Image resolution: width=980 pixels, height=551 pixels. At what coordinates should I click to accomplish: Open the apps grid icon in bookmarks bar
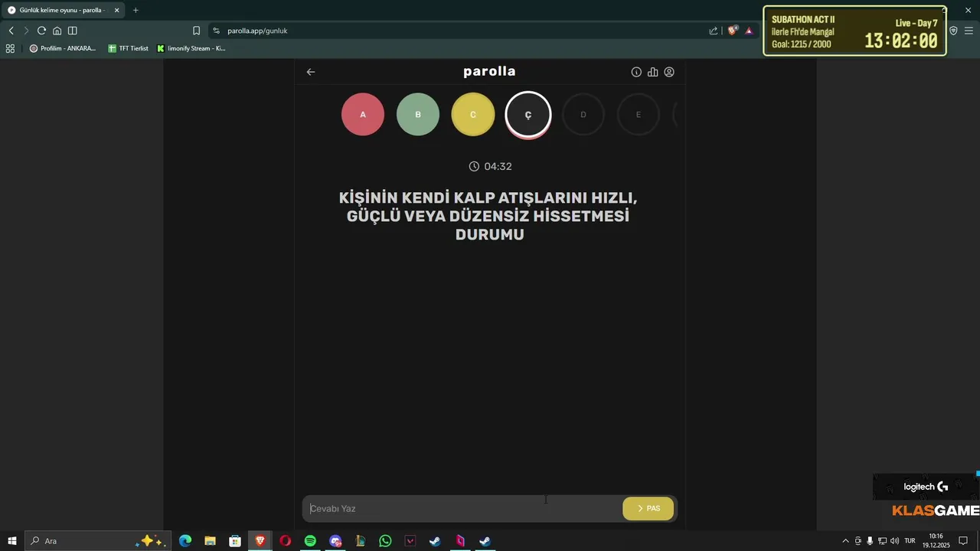pyautogui.click(x=10, y=48)
